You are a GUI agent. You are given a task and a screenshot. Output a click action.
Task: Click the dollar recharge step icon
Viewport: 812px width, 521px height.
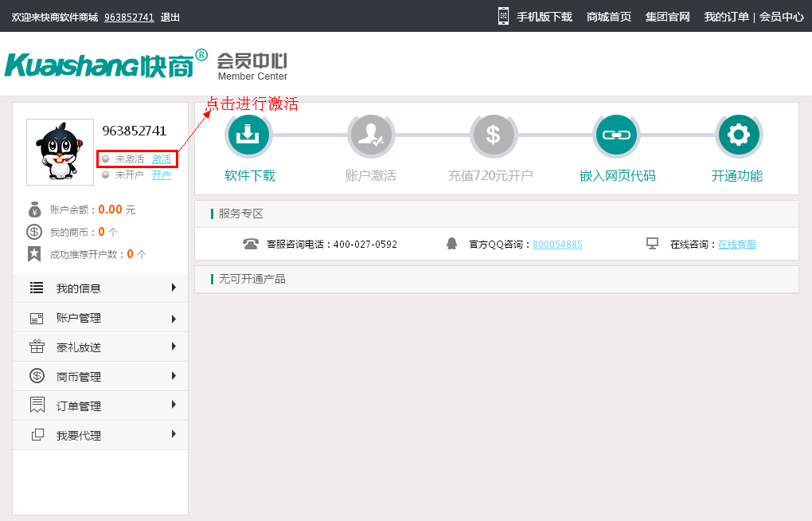[493, 135]
